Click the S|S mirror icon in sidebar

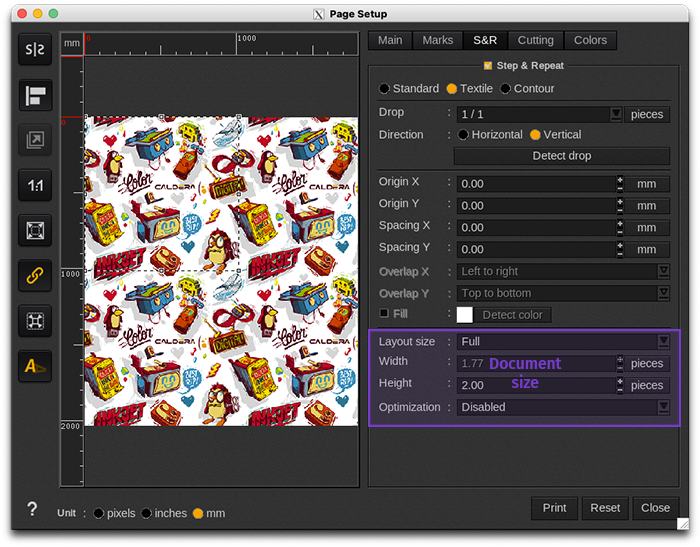tap(35, 50)
